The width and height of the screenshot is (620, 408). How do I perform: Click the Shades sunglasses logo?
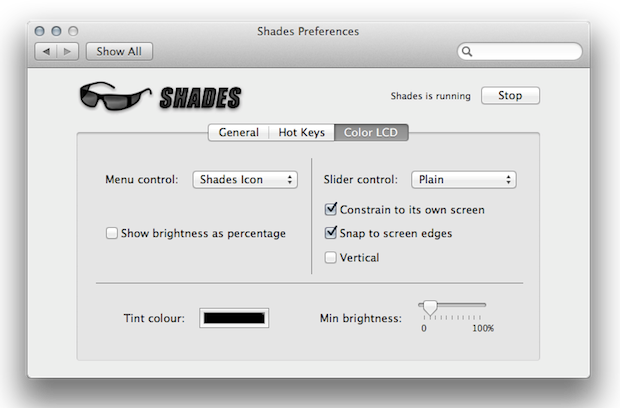[x=115, y=96]
